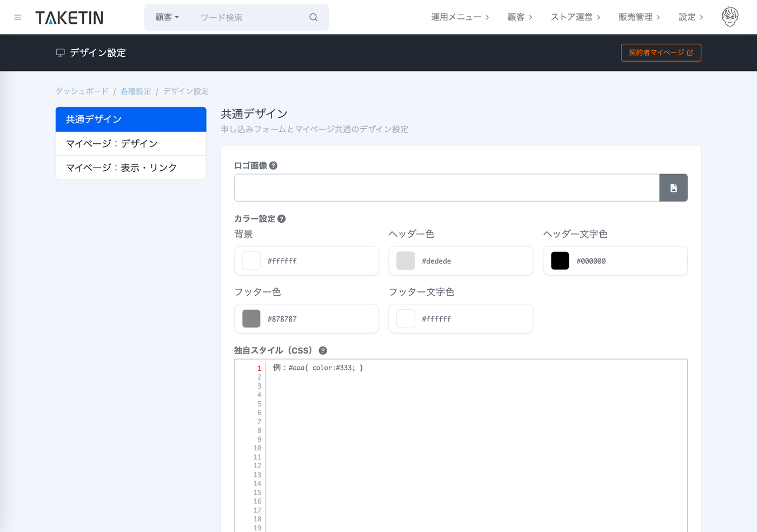Image resolution: width=757 pixels, height=532 pixels.
Task: Click the logo image upload icon button
Action: pyautogui.click(x=673, y=188)
